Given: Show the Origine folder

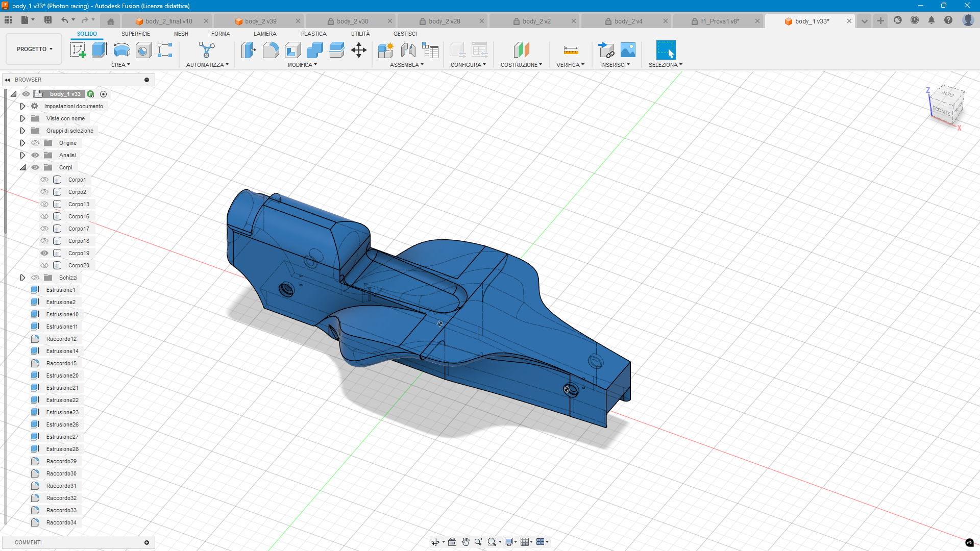Looking at the screenshot, I should pyautogui.click(x=35, y=143).
